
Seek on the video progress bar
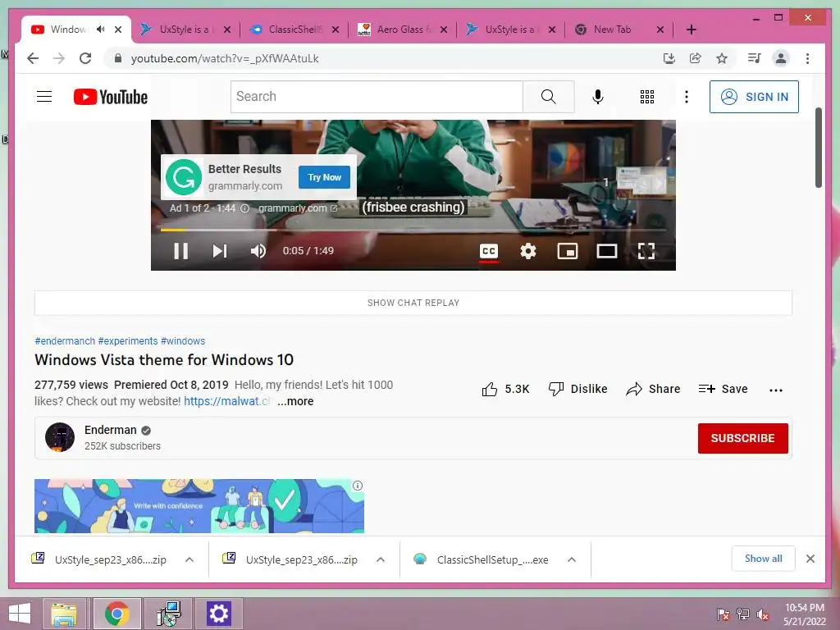click(413, 230)
